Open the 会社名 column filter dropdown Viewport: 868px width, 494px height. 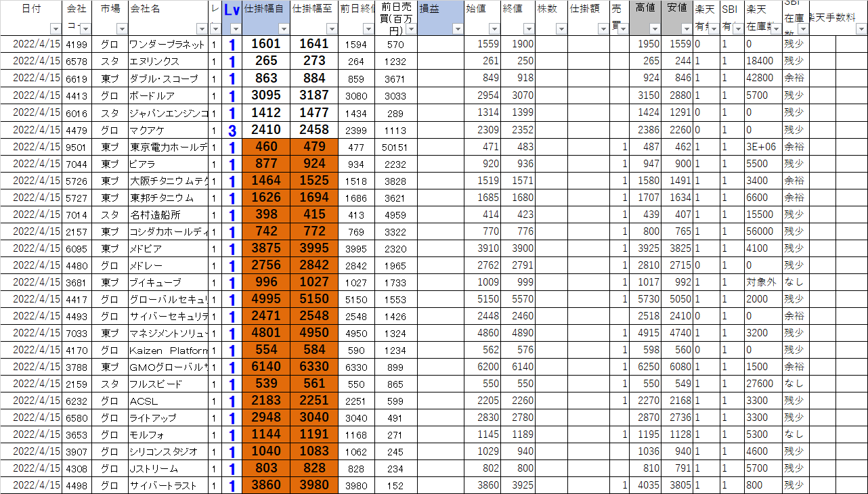[202, 29]
